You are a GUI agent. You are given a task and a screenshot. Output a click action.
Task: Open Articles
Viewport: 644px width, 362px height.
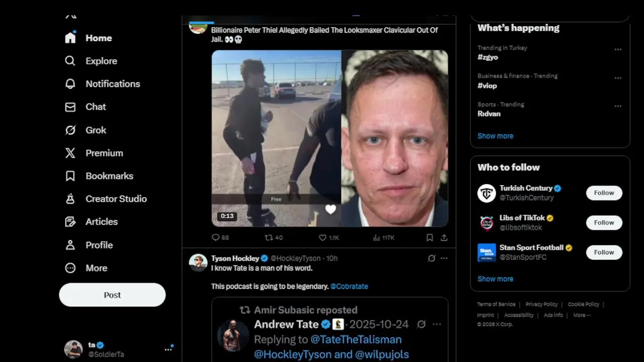click(x=92, y=222)
